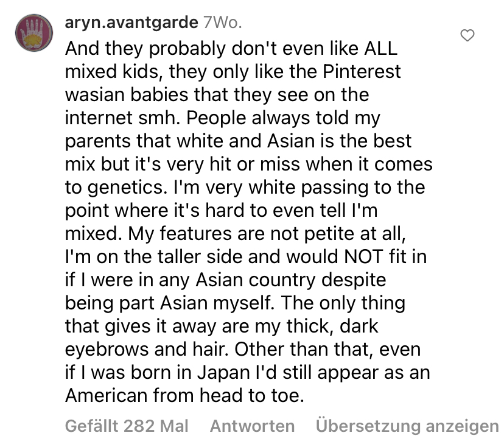Screen dimensions: 504x444
Task: Click the word eyebrows in the comment
Action: 107,350
